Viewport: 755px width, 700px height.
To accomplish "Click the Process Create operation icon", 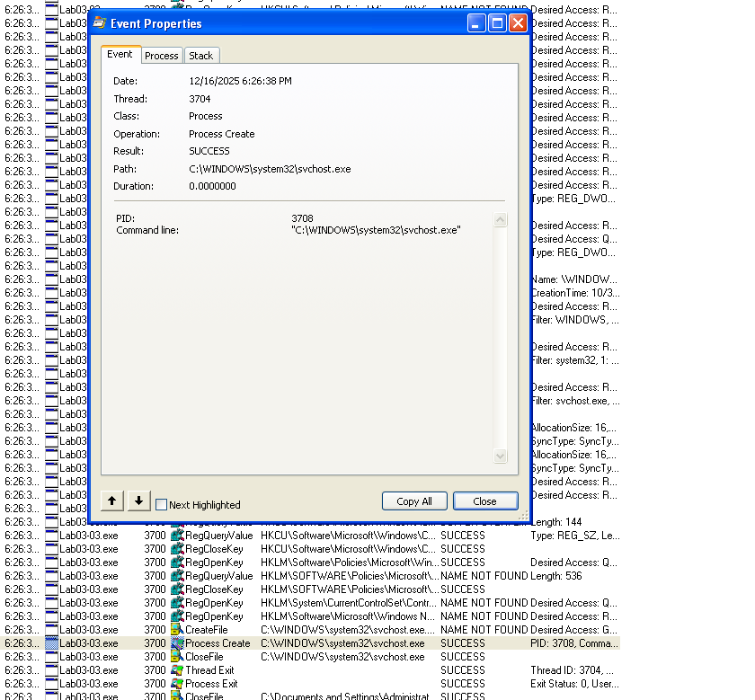I will [x=177, y=643].
